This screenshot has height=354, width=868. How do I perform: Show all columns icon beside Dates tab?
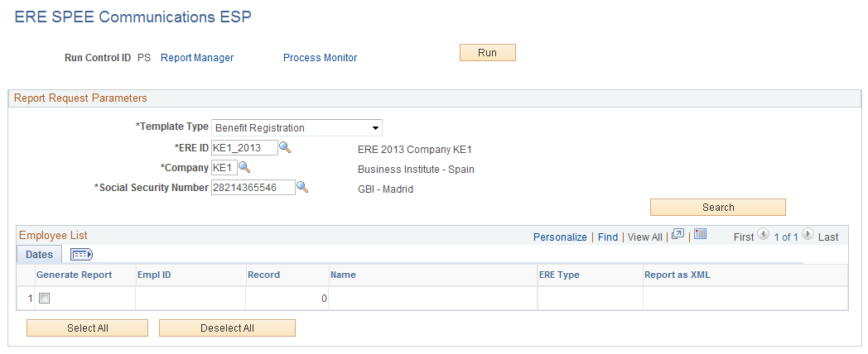(x=81, y=255)
